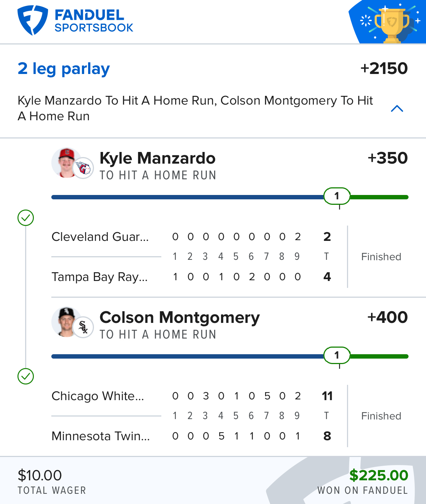Tap the gold trophy icon
Viewport: 426px width, 504px height.
pyautogui.click(x=392, y=24)
